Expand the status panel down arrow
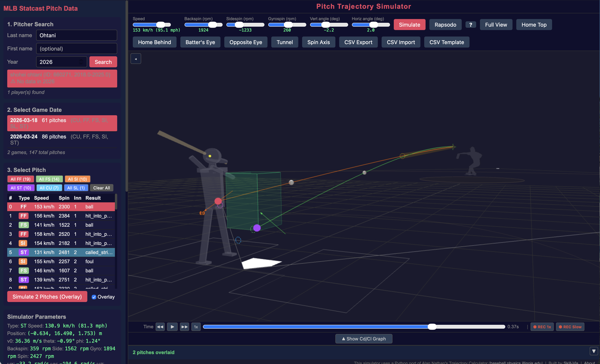 [594, 351]
